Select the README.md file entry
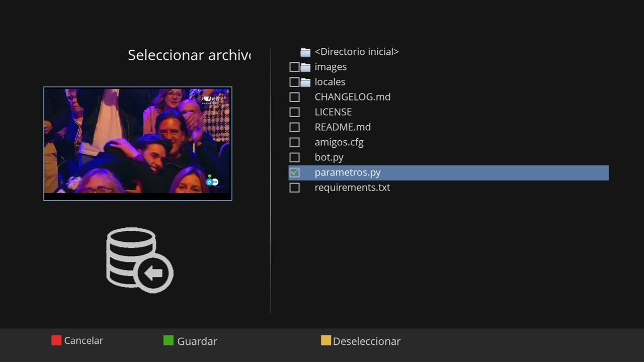Image resolution: width=644 pixels, height=362 pixels. coord(342,127)
